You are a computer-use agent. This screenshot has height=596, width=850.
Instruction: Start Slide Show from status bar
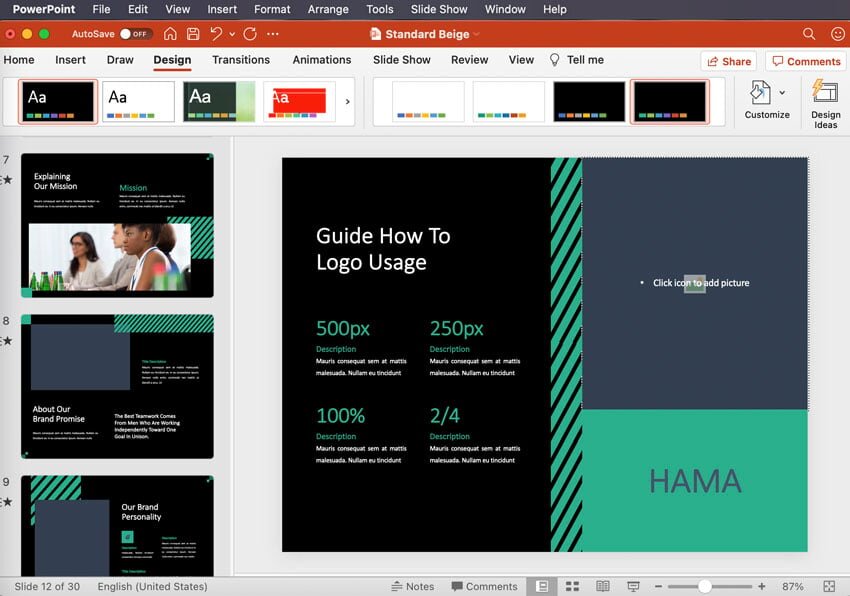tap(633, 586)
